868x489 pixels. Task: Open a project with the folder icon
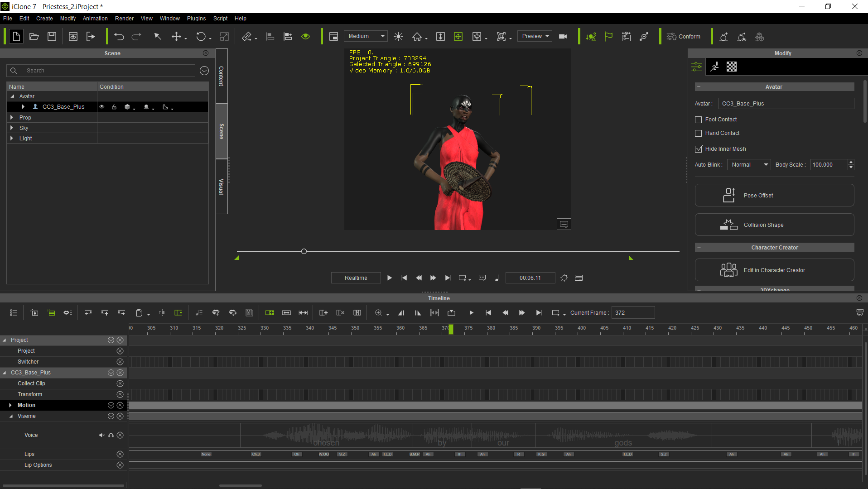pos(34,37)
